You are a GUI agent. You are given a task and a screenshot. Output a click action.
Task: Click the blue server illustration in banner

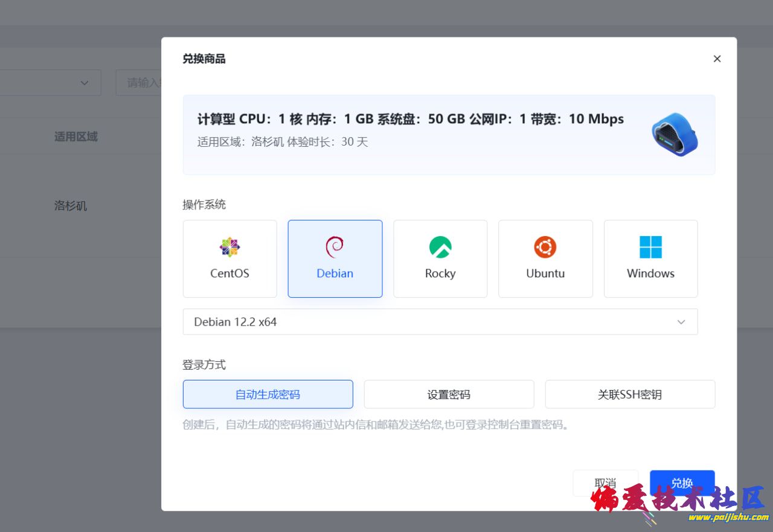point(674,135)
